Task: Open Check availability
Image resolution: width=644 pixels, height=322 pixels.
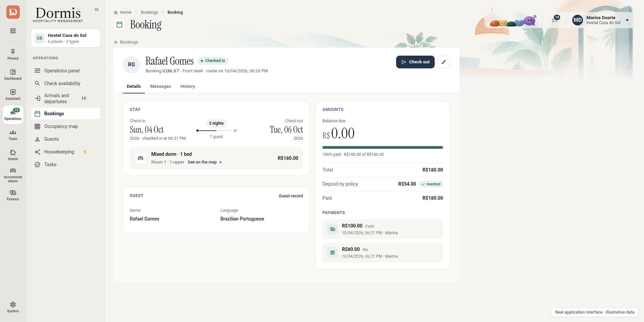Action: (66, 83)
